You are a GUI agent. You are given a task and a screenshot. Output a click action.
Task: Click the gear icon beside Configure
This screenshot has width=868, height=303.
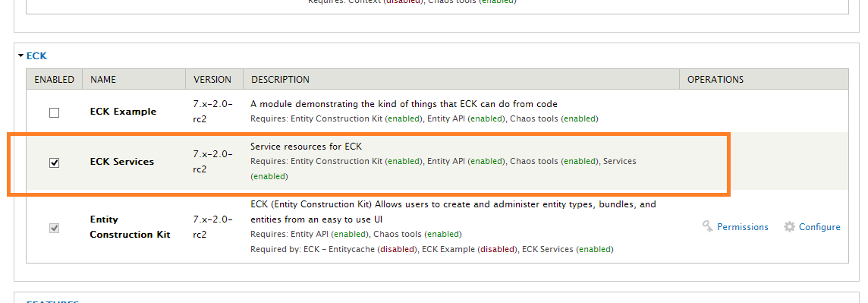[789, 226]
